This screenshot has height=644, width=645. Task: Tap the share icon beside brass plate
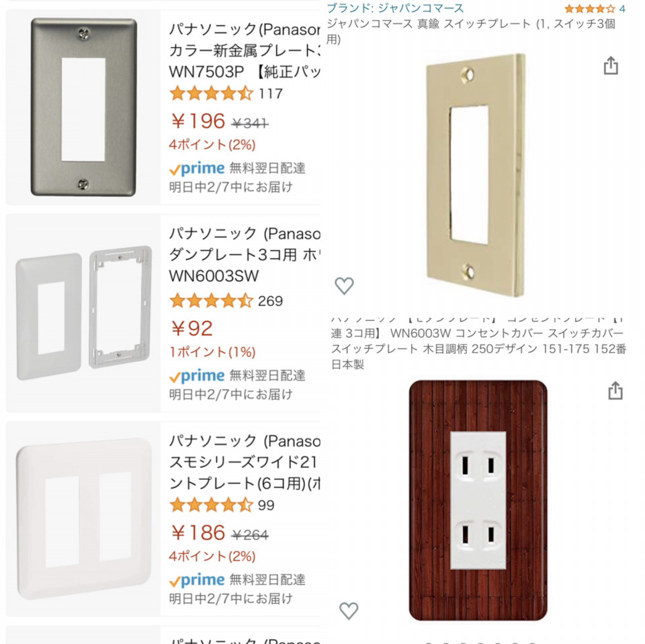[611, 65]
